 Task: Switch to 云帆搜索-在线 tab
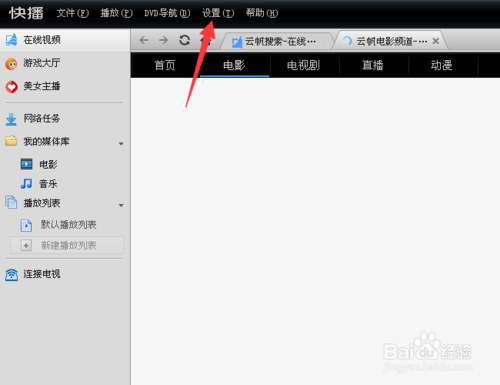click(x=278, y=41)
